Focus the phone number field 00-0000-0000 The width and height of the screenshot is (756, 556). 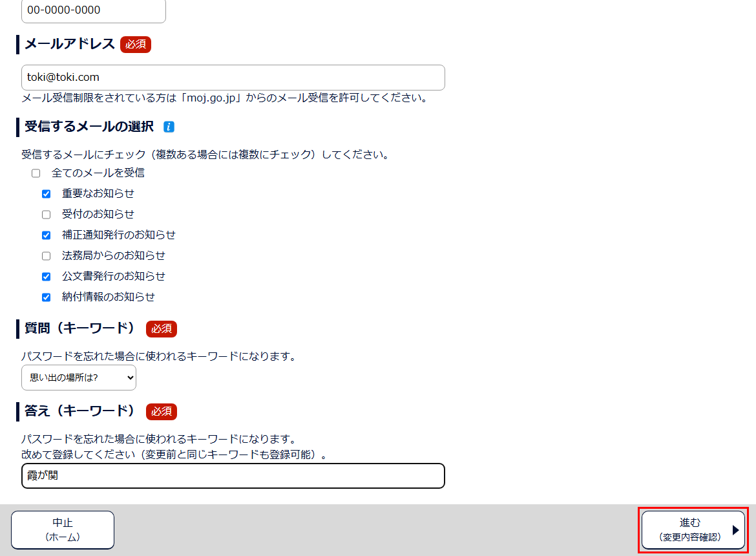pyautogui.click(x=93, y=10)
